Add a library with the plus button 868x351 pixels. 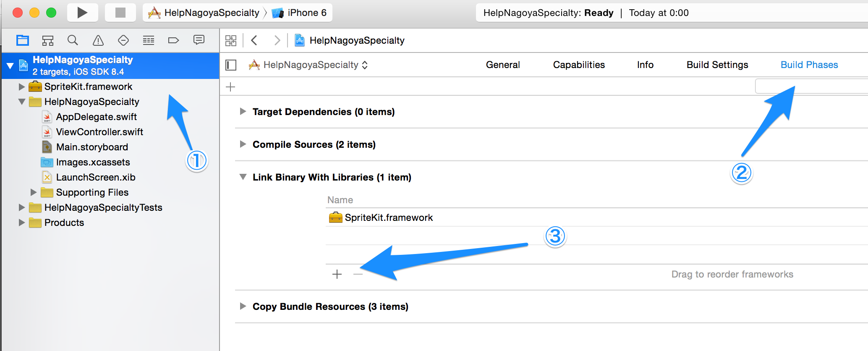click(337, 275)
